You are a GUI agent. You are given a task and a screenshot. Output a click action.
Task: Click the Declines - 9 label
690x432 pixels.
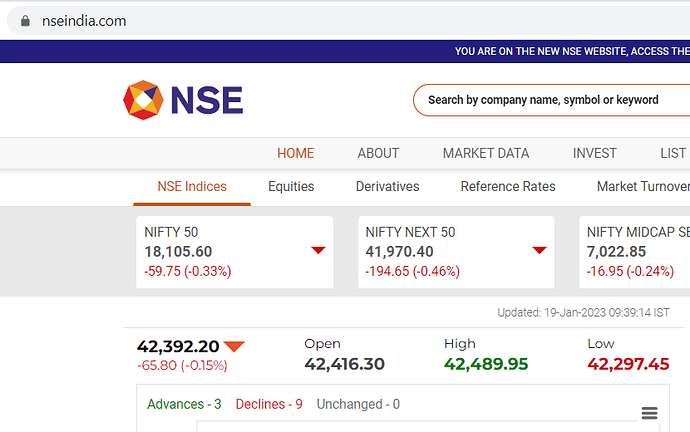(269, 404)
